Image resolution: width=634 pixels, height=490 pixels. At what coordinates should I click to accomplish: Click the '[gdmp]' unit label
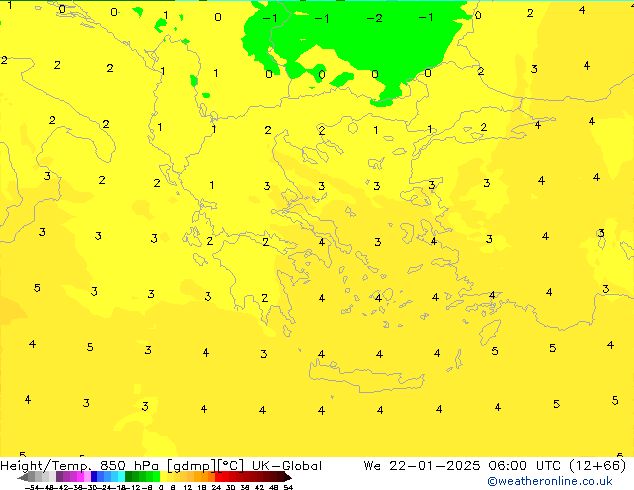click(x=192, y=466)
